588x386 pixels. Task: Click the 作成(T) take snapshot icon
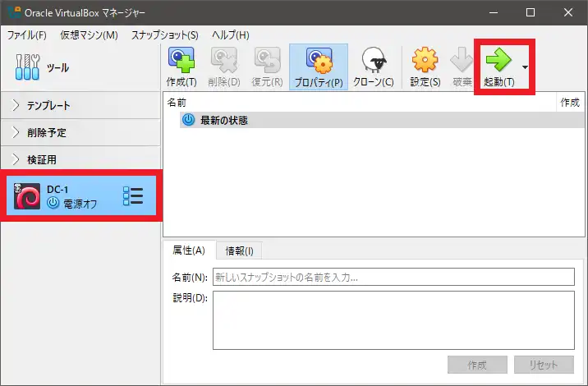(x=181, y=61)
